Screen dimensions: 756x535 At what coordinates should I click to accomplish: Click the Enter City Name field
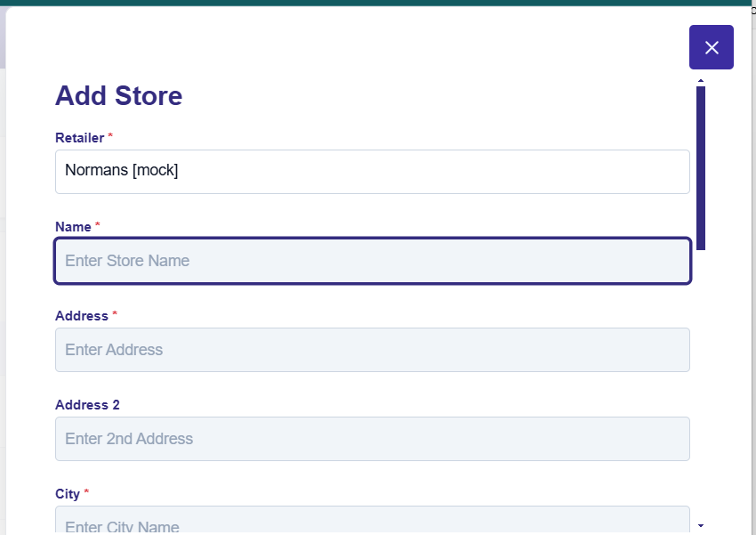[x=372, y=524]
